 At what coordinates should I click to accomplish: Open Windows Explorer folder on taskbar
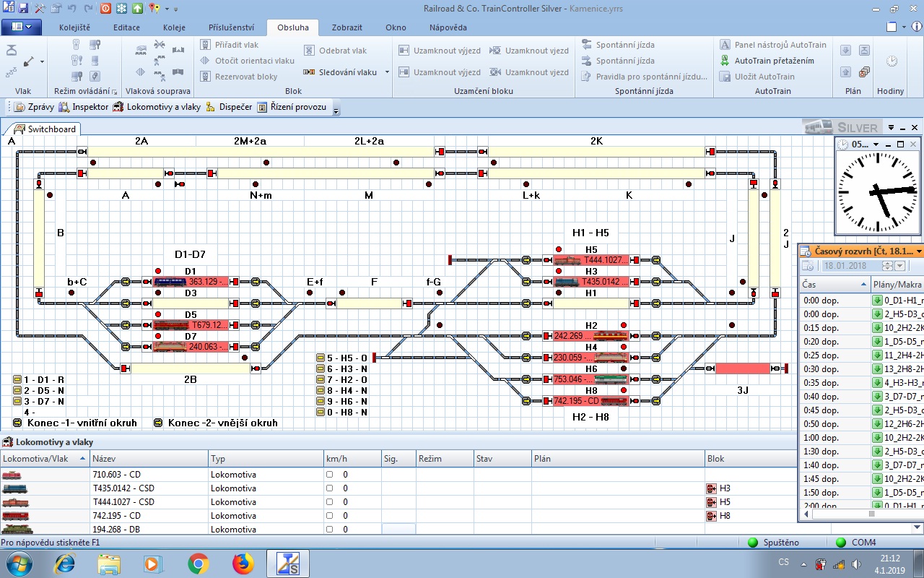tap(109, 563)
